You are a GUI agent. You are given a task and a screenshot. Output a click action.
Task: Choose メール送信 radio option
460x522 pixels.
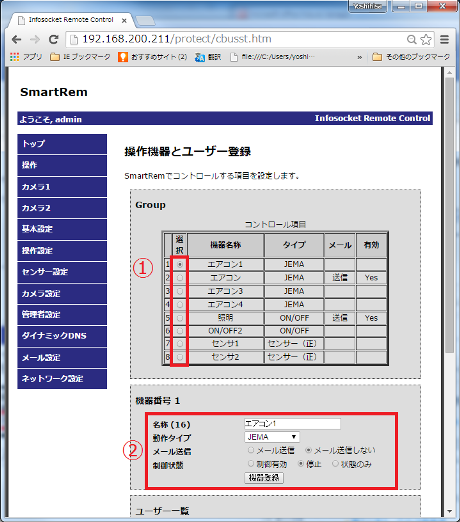tap(251, 450)
